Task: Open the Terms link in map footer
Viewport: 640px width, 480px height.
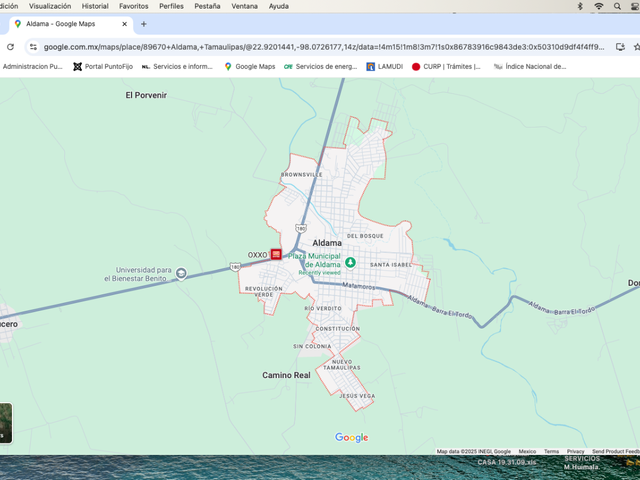Action: pos(551,451)
